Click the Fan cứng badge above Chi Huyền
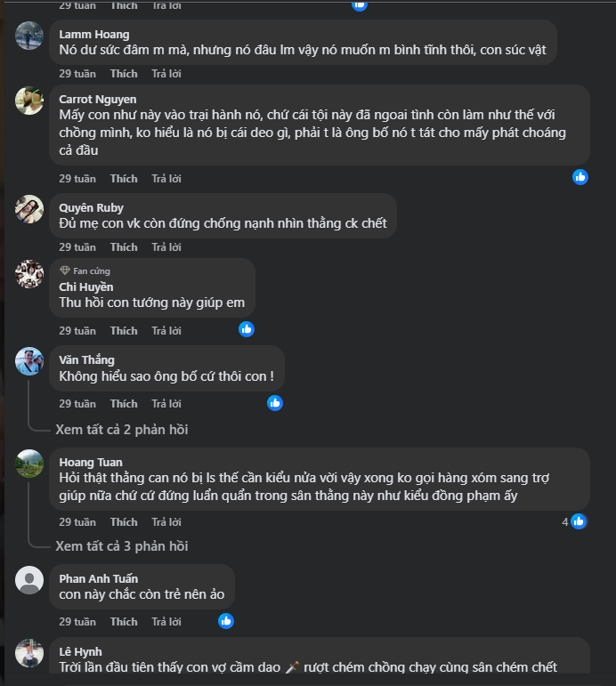 85,270
